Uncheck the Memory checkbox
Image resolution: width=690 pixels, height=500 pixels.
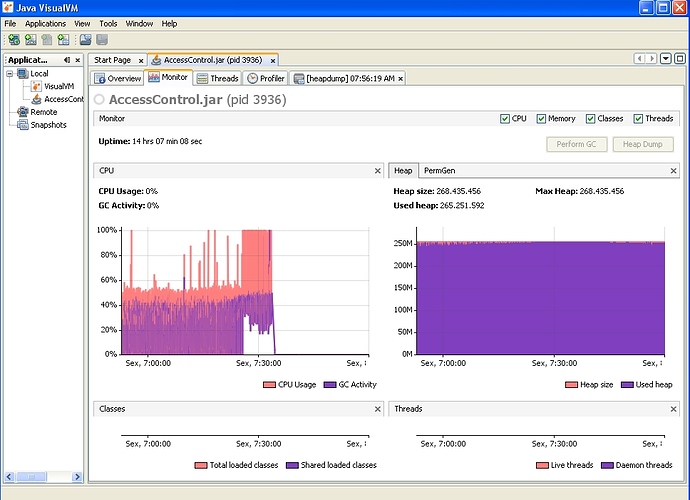point(541,119)
